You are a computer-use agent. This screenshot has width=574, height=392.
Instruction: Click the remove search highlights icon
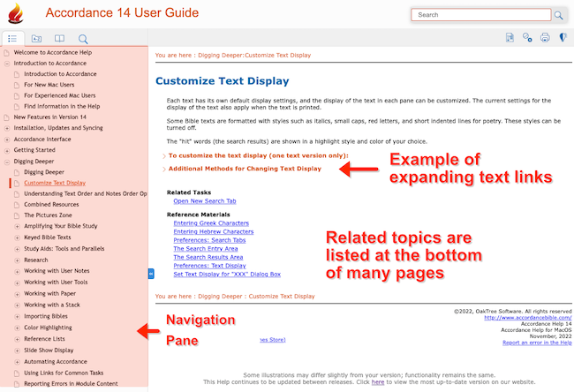point(527,38)
